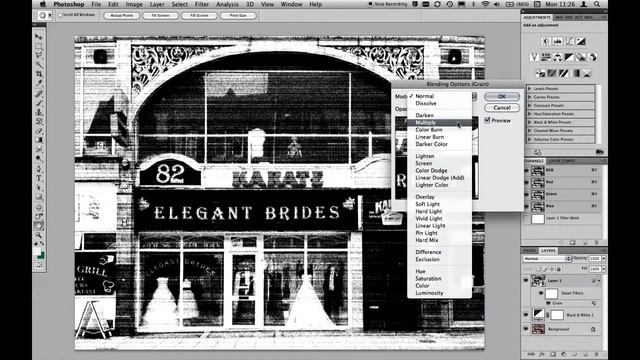This screenshot has width=640, height=360.
Task: Click the Wi-Fi menu bar icon
Action: (485, 4)
